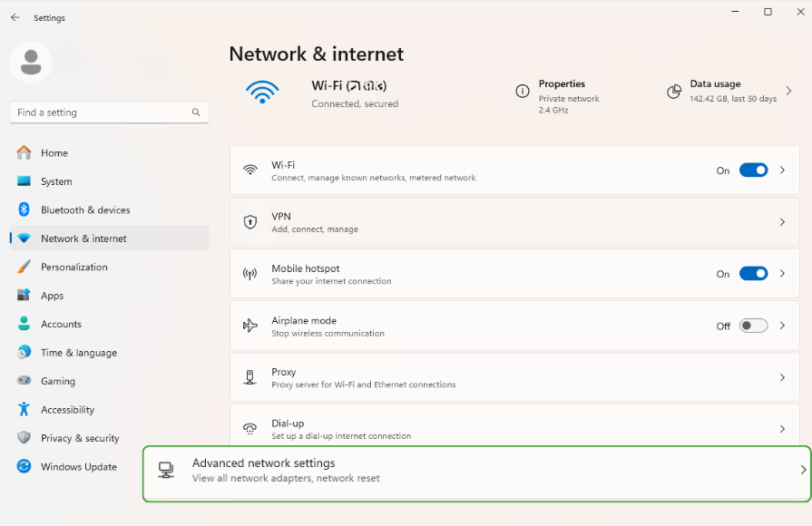Viewport: 812px width, 526px height.
Task: Disable the Mobile hotspot toggle
Action: pyautogui.click(x=753, y=274)
